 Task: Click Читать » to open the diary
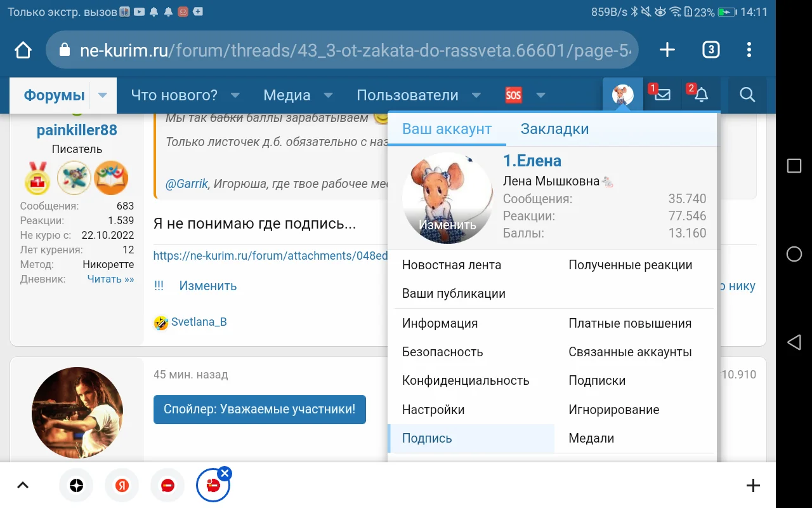coord(110,279)
